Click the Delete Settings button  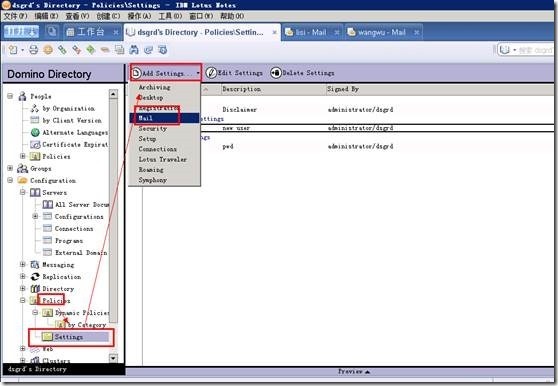(302, 73)
